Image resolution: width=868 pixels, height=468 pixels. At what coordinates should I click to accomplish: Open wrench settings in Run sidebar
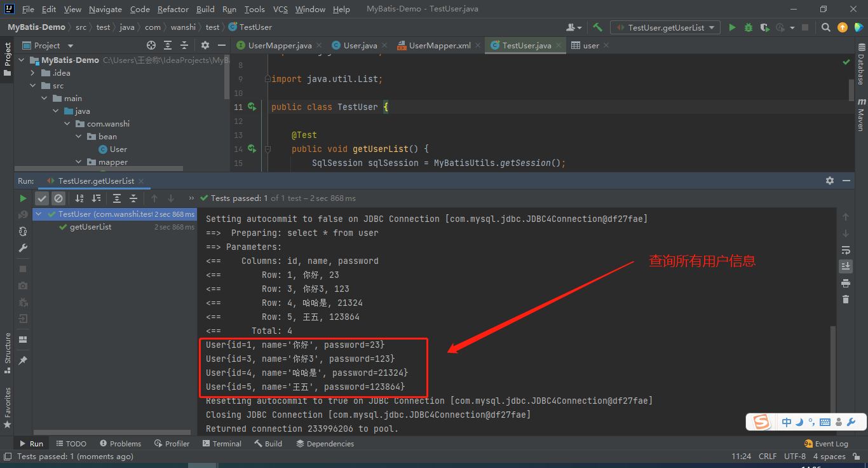[x=24, y=248]
